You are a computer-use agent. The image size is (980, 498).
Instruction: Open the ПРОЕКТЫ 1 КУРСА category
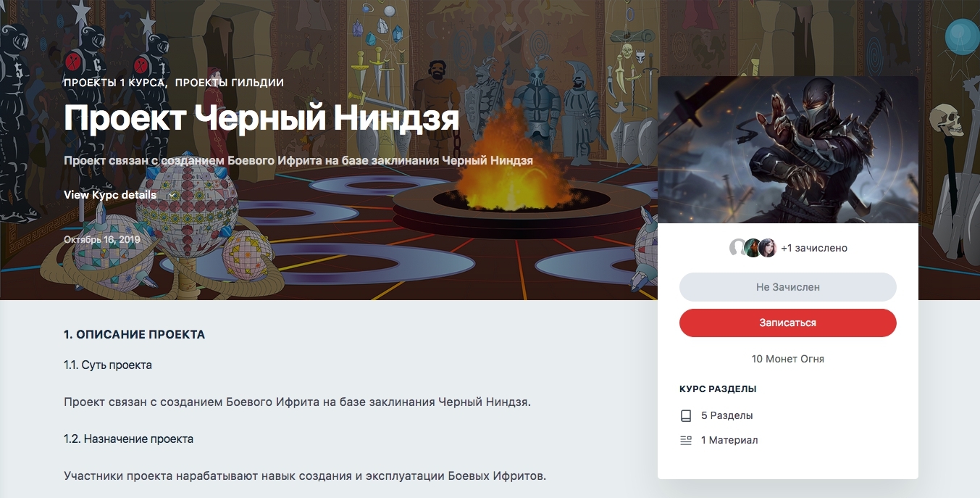tap(116, 83)
